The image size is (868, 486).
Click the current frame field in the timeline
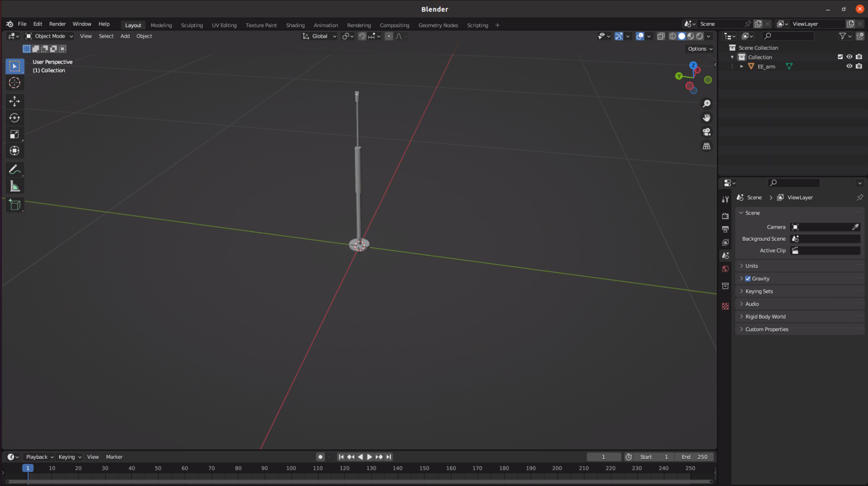(x=604, y=457)
